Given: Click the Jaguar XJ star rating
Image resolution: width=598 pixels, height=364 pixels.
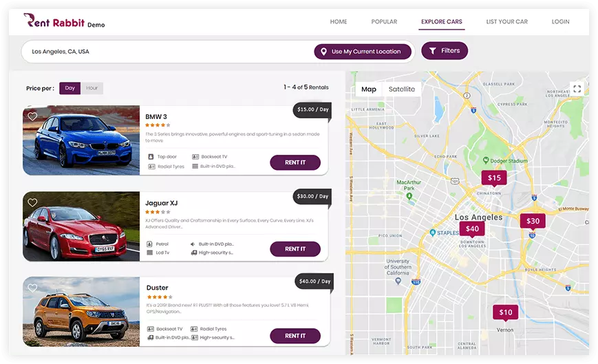Looking at the screenshot, I should click(158, 212).
